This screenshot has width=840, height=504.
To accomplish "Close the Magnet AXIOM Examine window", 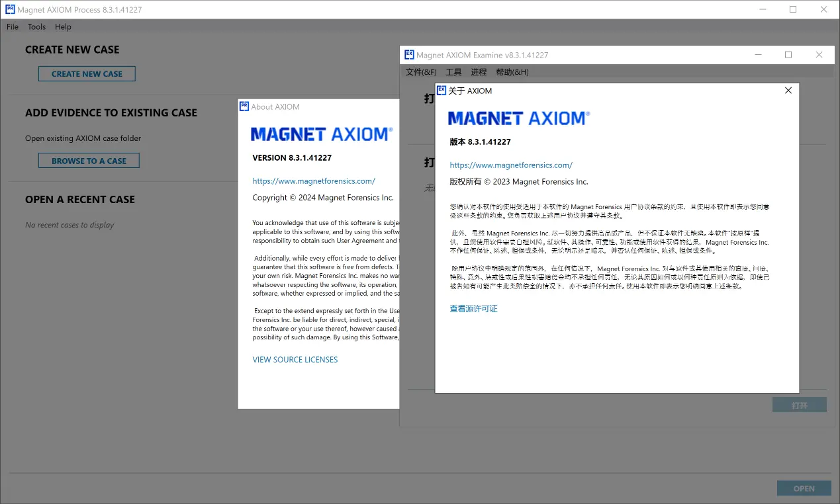I will pos(819,55).
